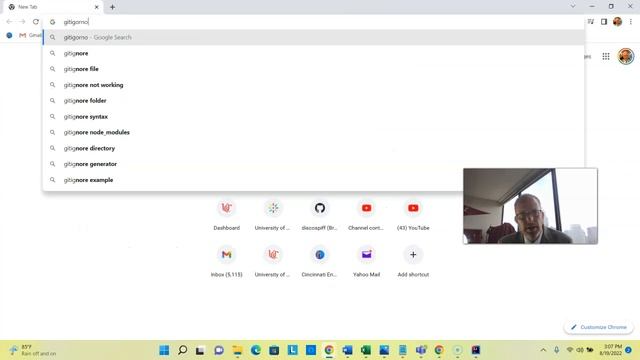Viewport: 640px width, 360px height.
Task: Open the Google apps grid
Action: click(606, 56)
